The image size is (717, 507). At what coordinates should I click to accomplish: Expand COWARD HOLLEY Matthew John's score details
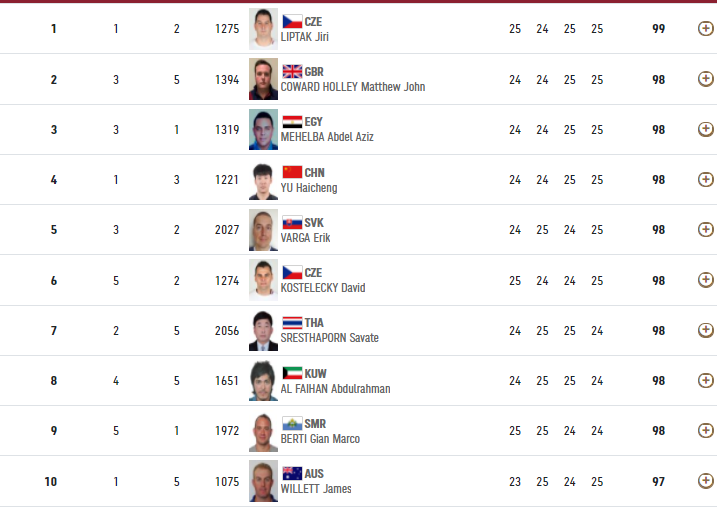(x=706, y=79)
